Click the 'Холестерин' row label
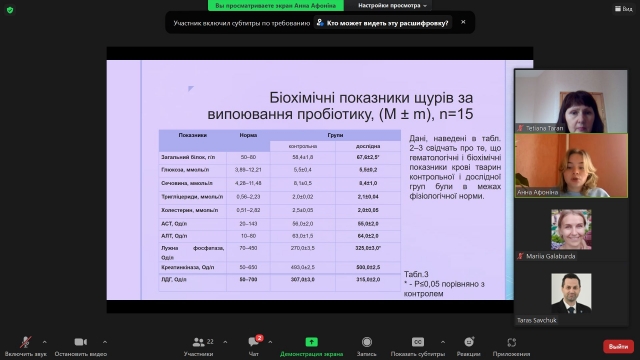Viewport: 640px width, 360px height. [190, 210]
